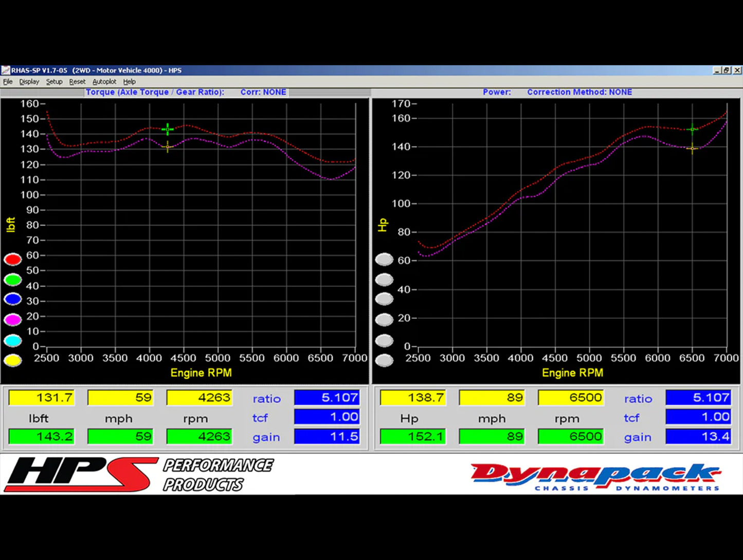
Task: Click bottom gray button beside power graph
Action: pyautogui.click(x=384, y=360)
